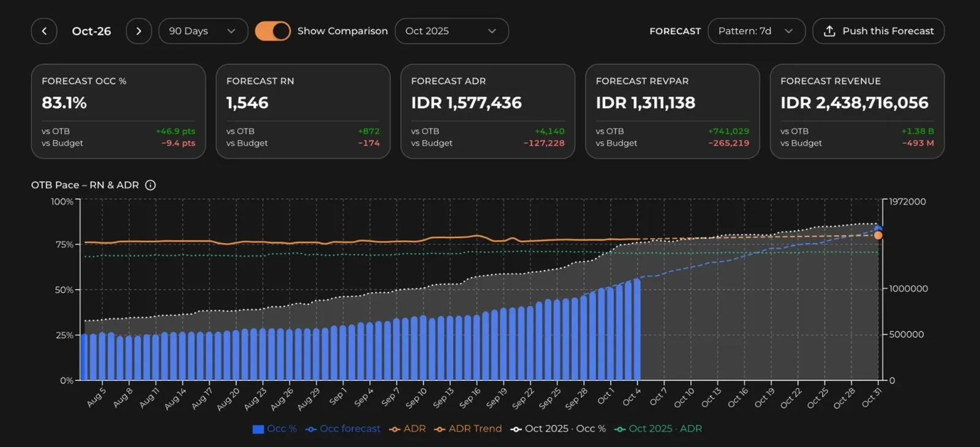Select the Forecast OCC % card
The image size is (980, 447).
118,111
